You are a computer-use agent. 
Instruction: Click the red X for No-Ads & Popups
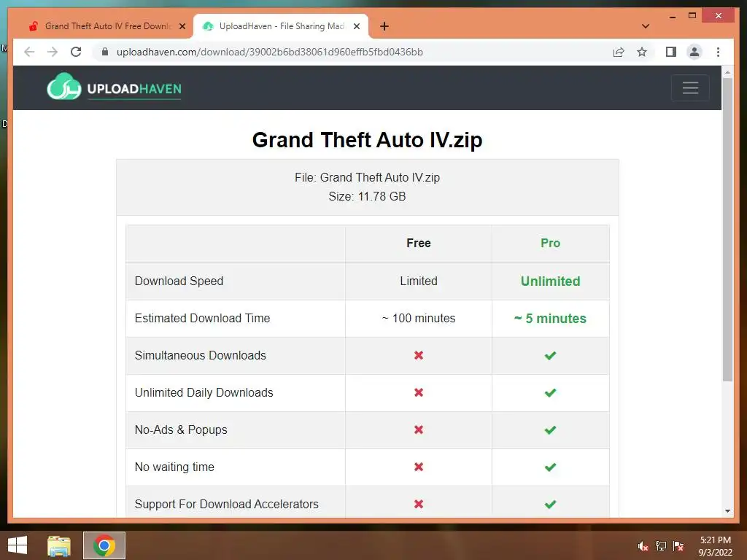[418, 429]
